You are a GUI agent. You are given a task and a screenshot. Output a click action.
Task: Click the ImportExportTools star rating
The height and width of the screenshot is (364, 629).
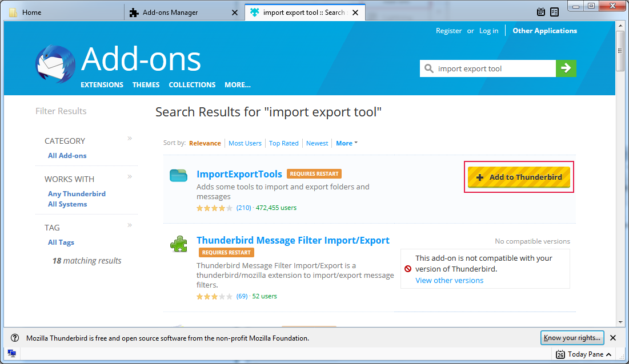coord(214,208)
